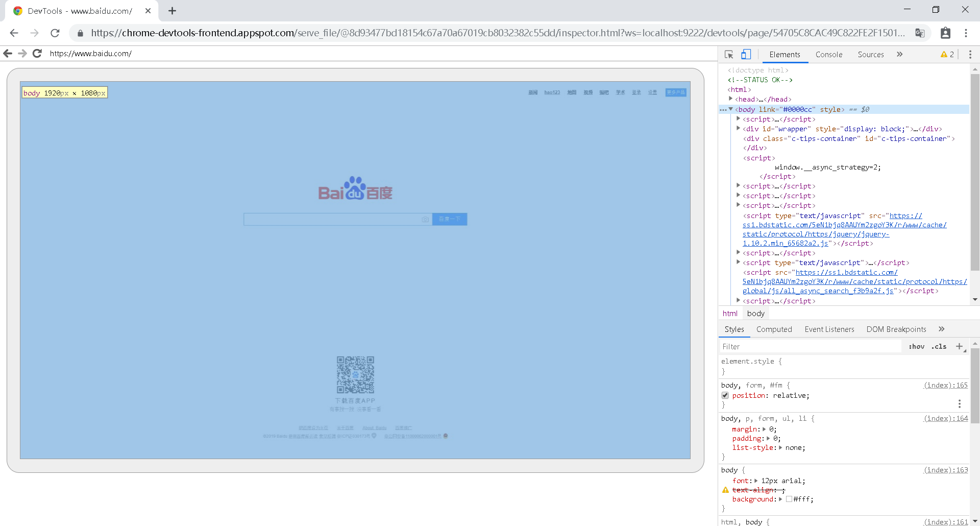This screenshot has height=526, width=980.
Task: Click the text-align warning icon
Action: point(725,490)
